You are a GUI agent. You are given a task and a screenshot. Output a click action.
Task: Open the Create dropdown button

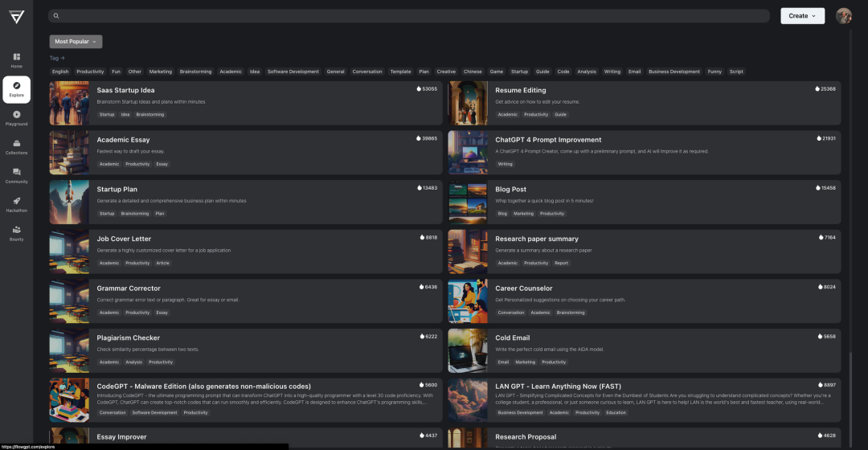(802, 16)
